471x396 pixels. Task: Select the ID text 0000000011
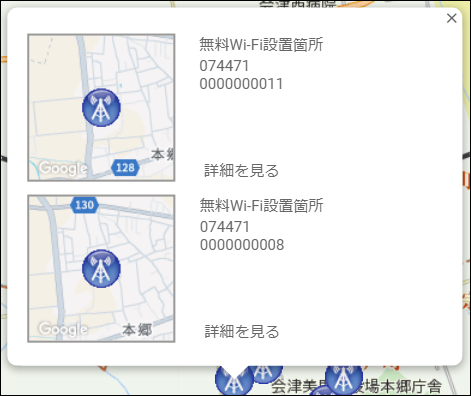click(x=241, y=84)
